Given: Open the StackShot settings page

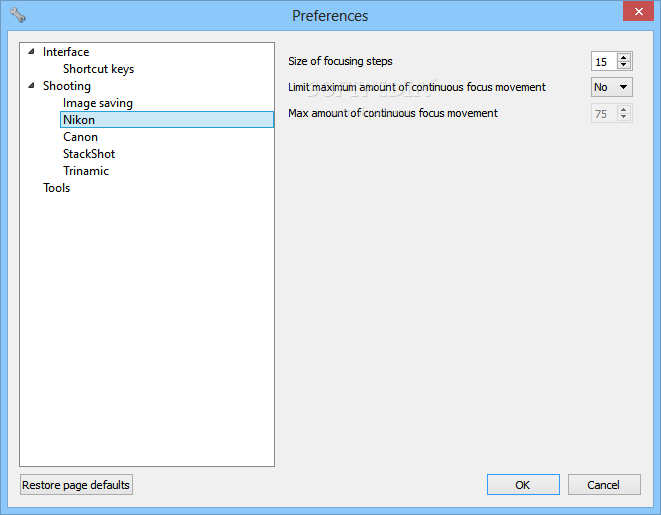Looking at the screenshot, I should pyautogui.click(x=89, y=154).
